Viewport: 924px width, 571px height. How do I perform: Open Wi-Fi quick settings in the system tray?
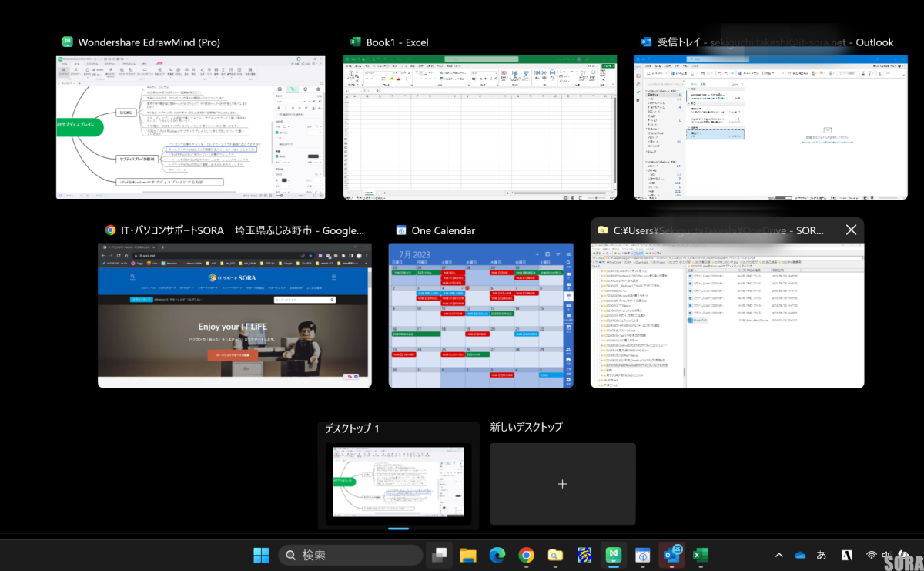(872, 555)
